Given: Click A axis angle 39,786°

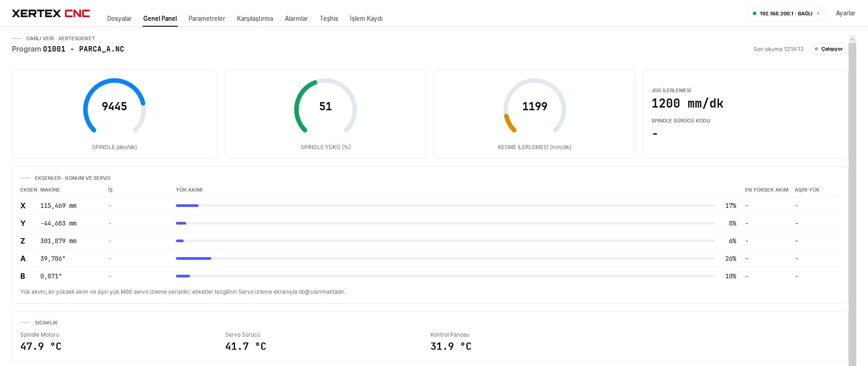Looking at the screenshot, I should 53,258.
